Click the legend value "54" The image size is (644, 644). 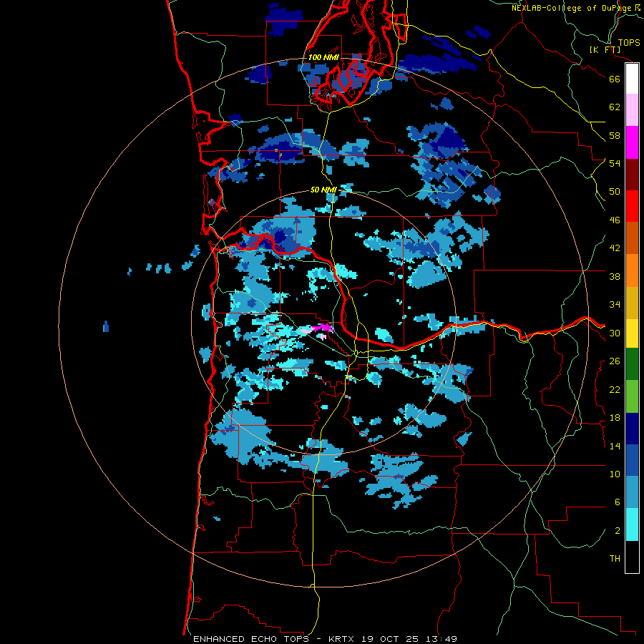[615, 163]
